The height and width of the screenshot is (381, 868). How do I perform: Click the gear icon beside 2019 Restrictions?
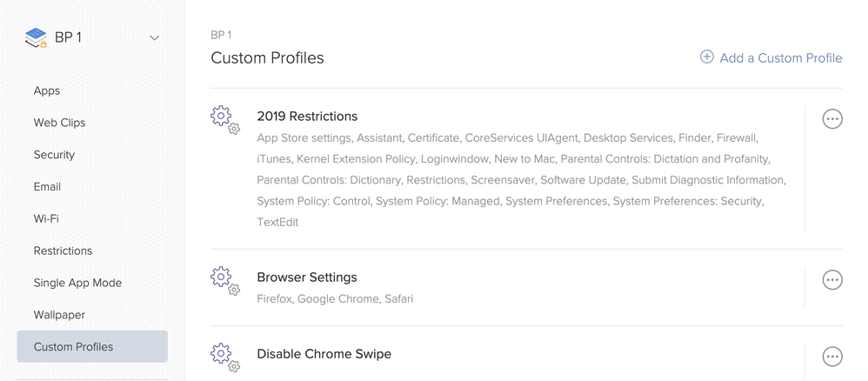(x=224, y=120)
